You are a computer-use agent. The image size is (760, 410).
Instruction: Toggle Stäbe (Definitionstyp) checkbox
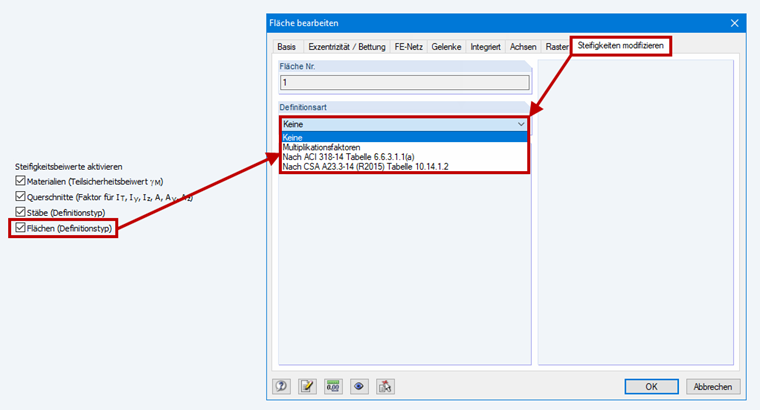[20, 212]
